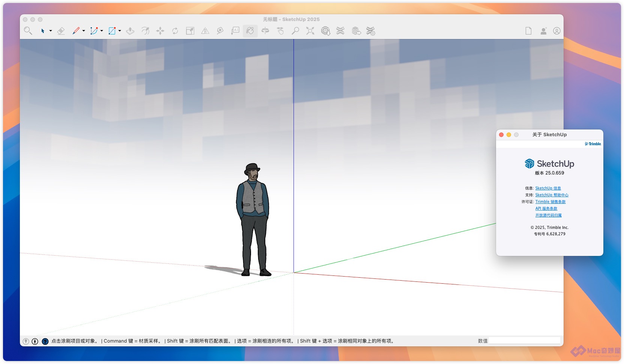This screenshot has height=364, width=624.
Task: Activate the Offset tool
Action: tap(145, 31)
